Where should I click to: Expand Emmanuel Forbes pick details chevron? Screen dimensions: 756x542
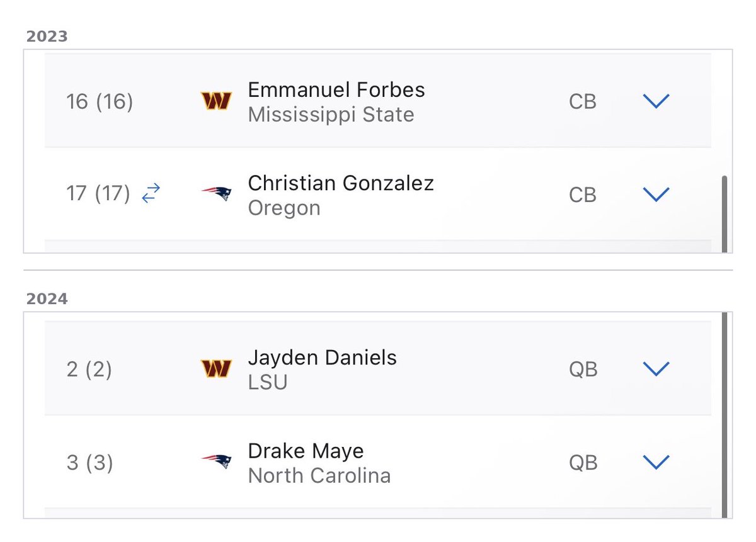(655, 101)
